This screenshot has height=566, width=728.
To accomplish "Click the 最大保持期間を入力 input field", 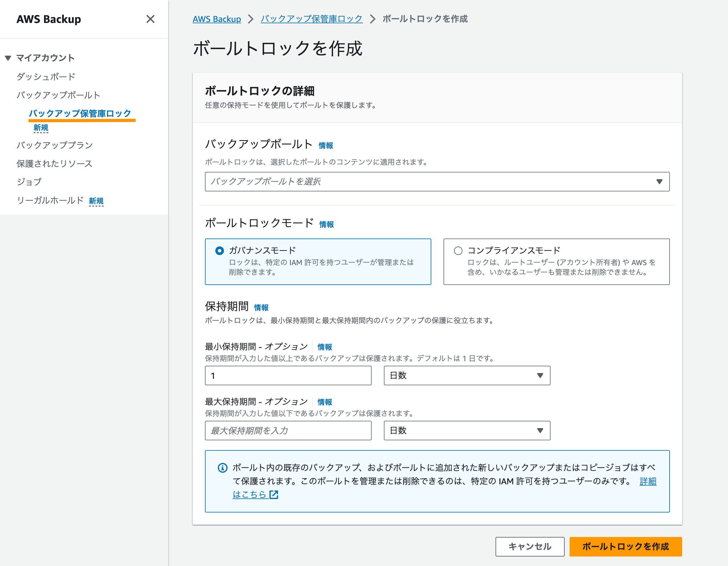I will pyautogui.click(x=288, y=431).
